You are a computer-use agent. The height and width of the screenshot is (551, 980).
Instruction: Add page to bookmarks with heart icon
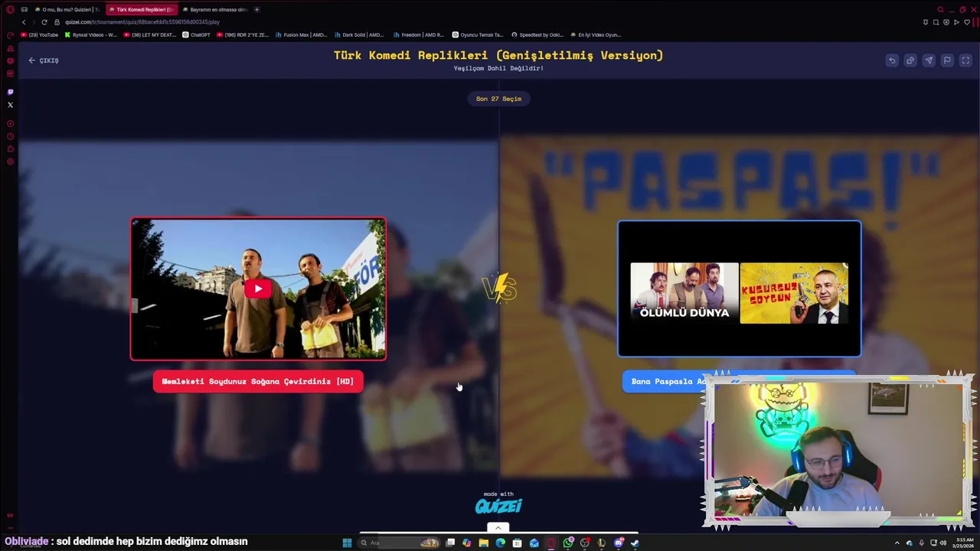967,22
